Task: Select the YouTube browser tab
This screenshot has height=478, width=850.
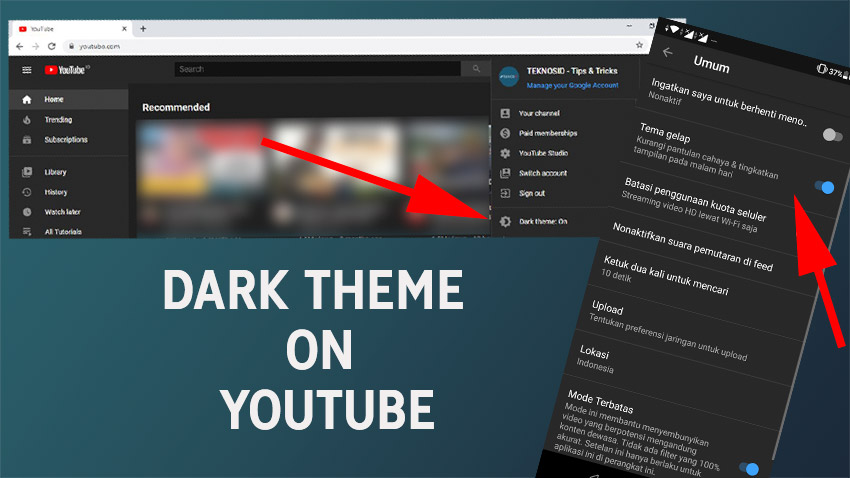Action: coord(71,29)
